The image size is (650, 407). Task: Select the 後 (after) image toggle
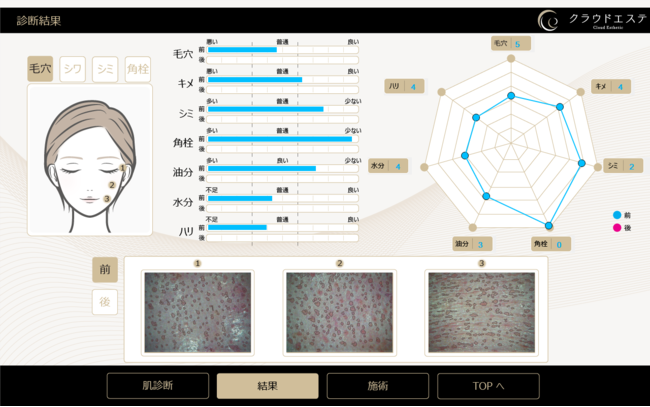[105, 302]
